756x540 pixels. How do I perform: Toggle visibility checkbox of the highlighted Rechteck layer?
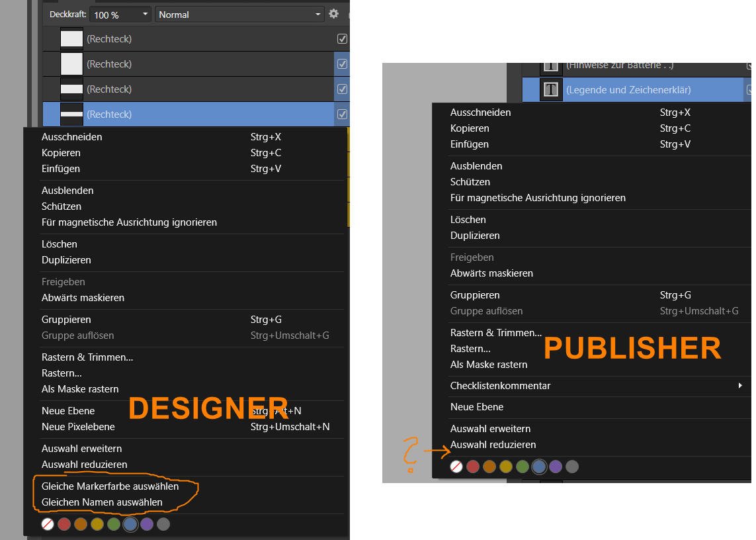(x=342, y=114)
